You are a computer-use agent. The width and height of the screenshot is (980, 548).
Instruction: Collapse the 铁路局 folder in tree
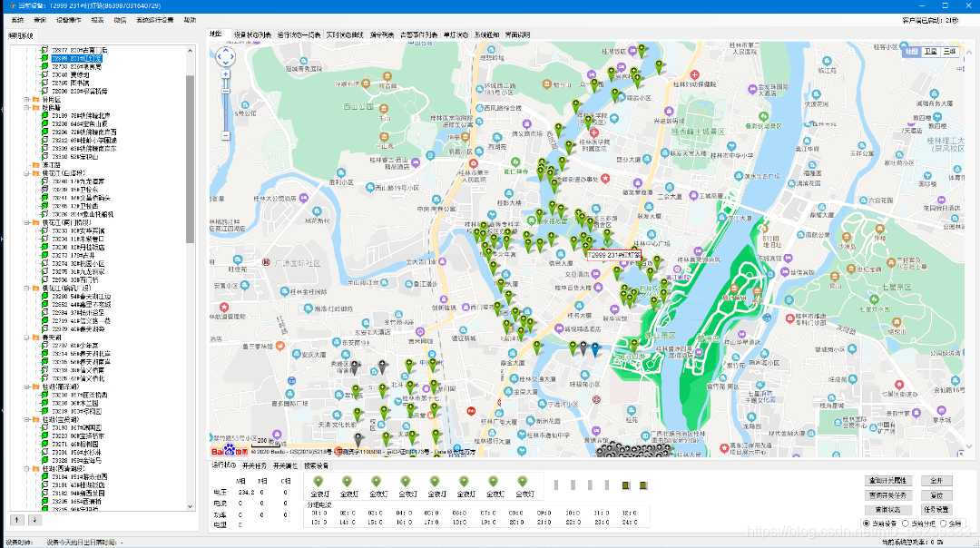point(27,107)
